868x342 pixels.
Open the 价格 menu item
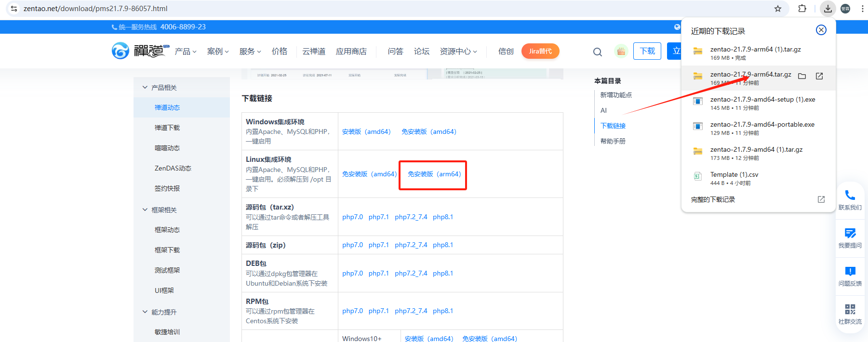coord(280,52)
